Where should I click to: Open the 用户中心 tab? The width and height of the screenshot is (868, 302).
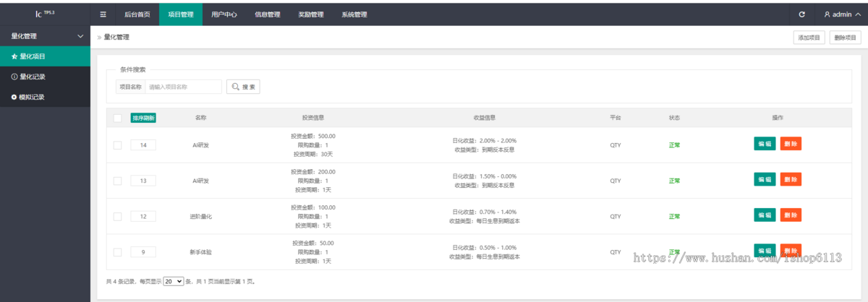[224, 14]
